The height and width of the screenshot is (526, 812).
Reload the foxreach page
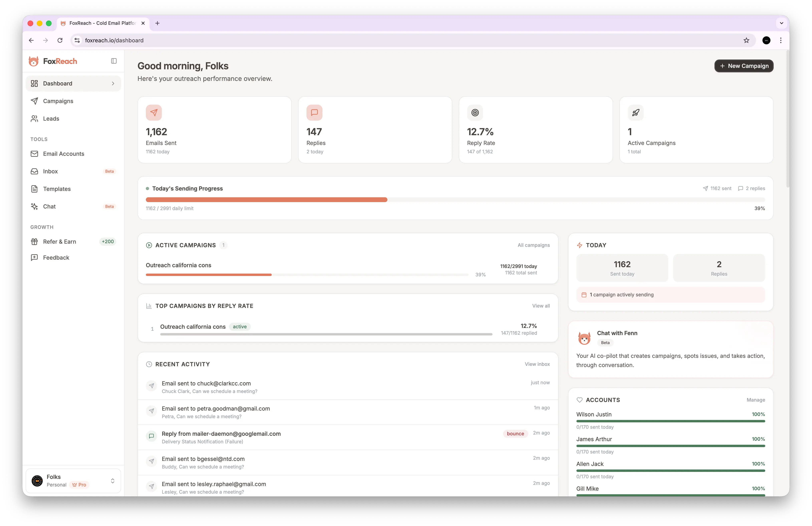coord(60,40)
